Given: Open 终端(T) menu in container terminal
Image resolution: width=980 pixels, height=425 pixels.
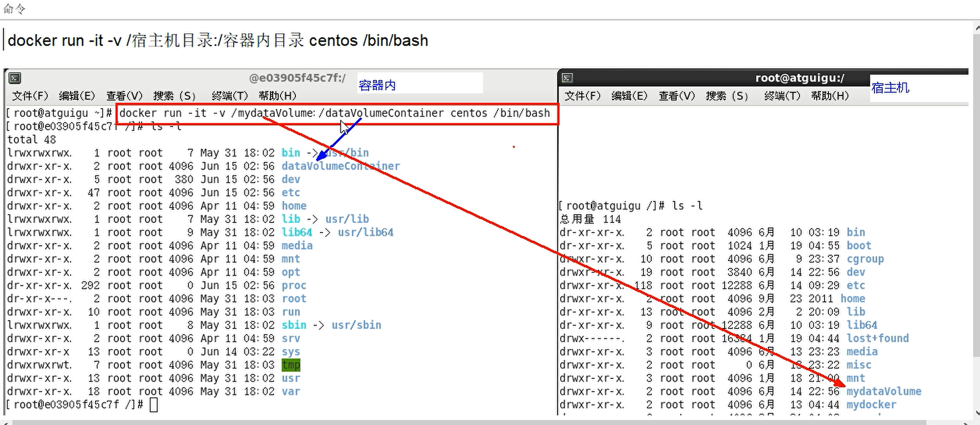Looking at the screenshot, I should click(230, 96).
